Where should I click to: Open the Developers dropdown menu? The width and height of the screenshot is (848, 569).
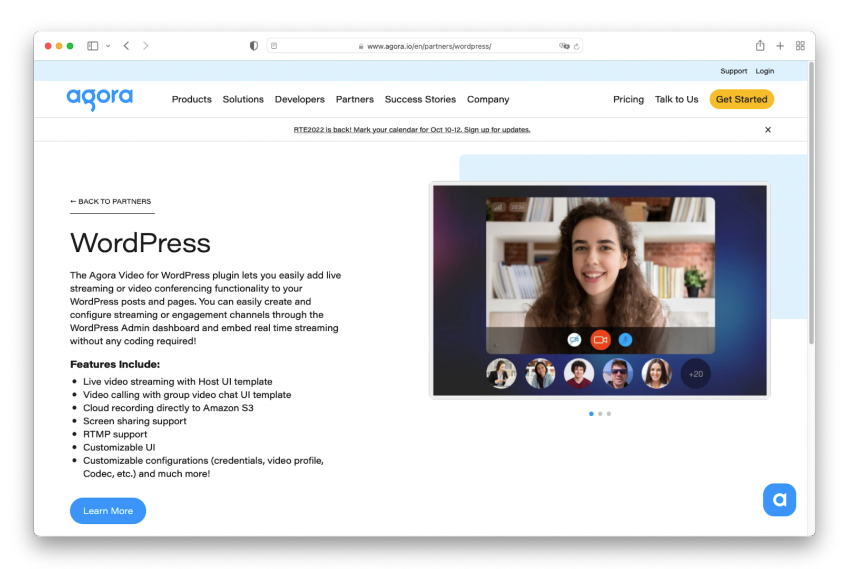300,100
